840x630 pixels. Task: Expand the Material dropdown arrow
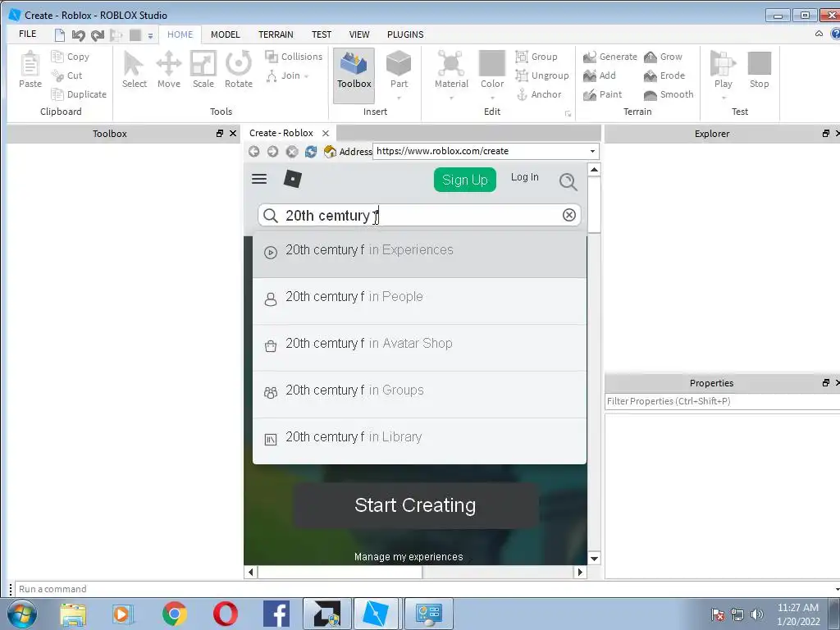[451, 98]
